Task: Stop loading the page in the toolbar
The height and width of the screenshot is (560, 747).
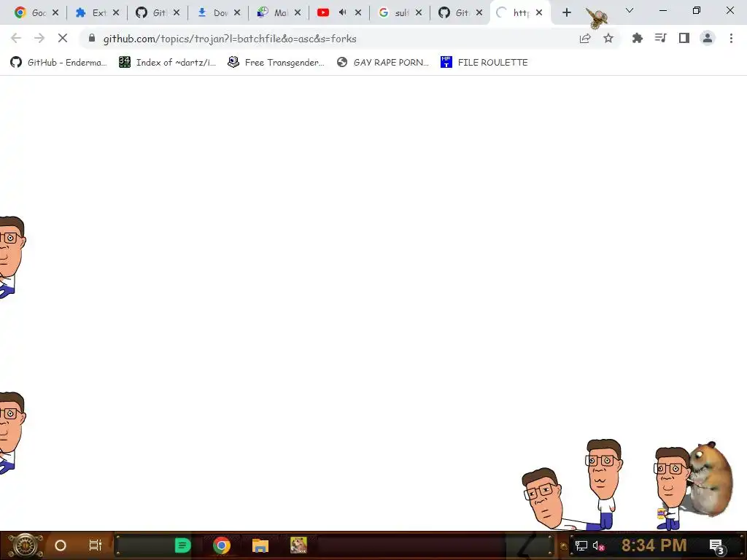Action: [63, 38]
